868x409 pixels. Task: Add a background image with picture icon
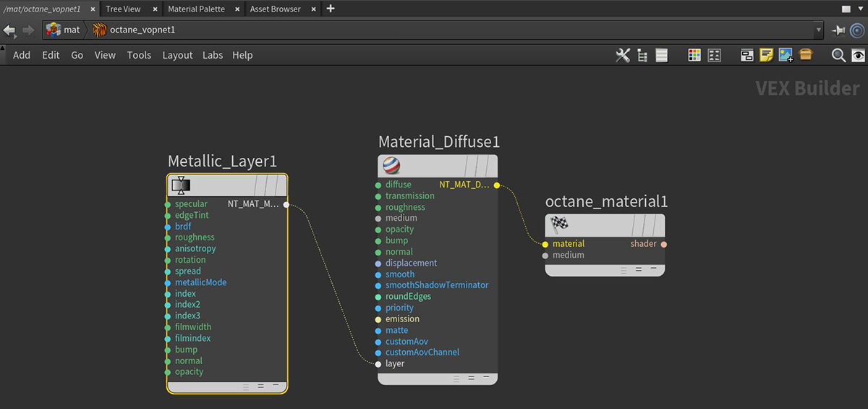tap(786, 55)
